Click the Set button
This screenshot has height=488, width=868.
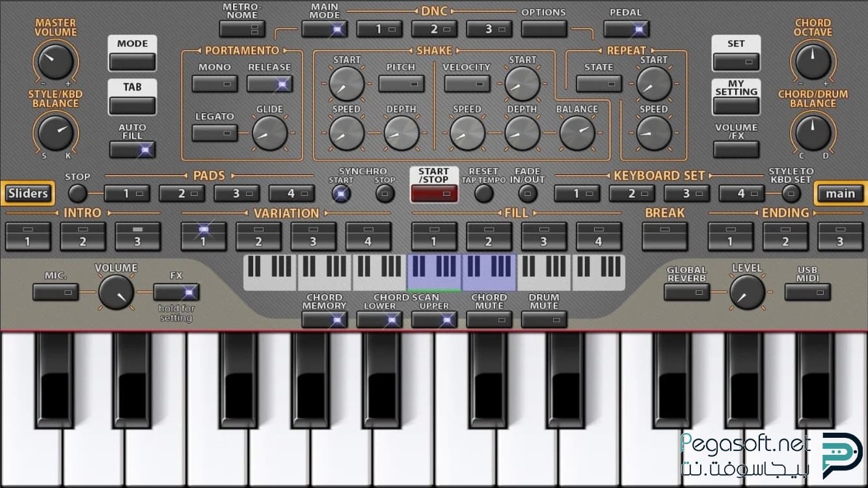[736, 62]
